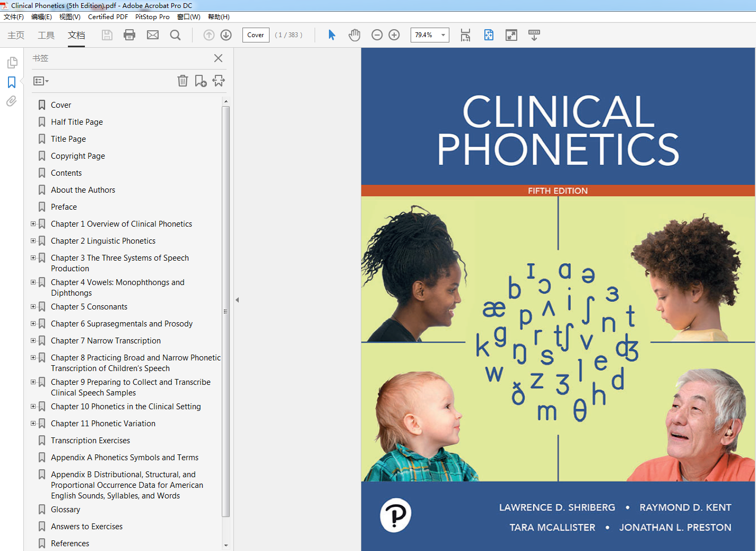This screenshot has height=551, width=756.
Task: Expand Chapter 10 Phonetics Clinical Setting
Action: [33, 407]
